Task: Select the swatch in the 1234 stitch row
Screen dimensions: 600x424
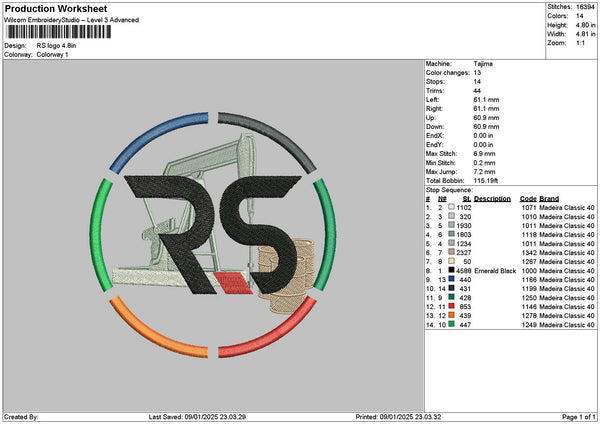Action: tap(452, 243)
